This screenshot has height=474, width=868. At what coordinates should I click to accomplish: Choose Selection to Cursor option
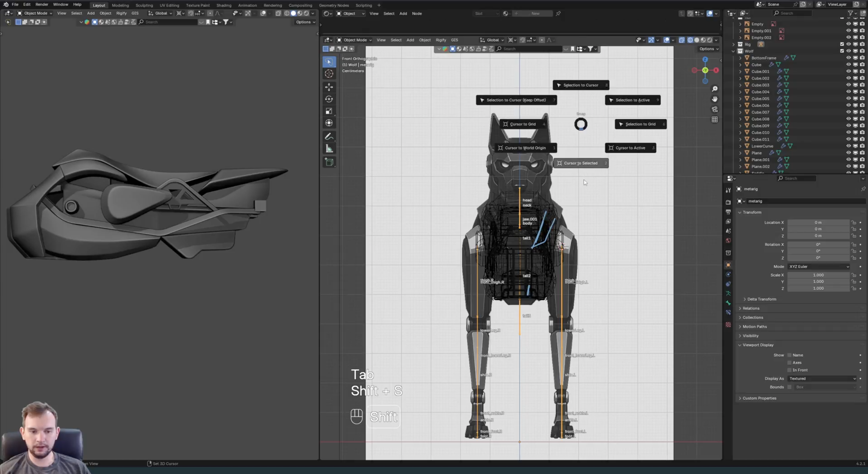pyautogui.click(x=580, y=85)
